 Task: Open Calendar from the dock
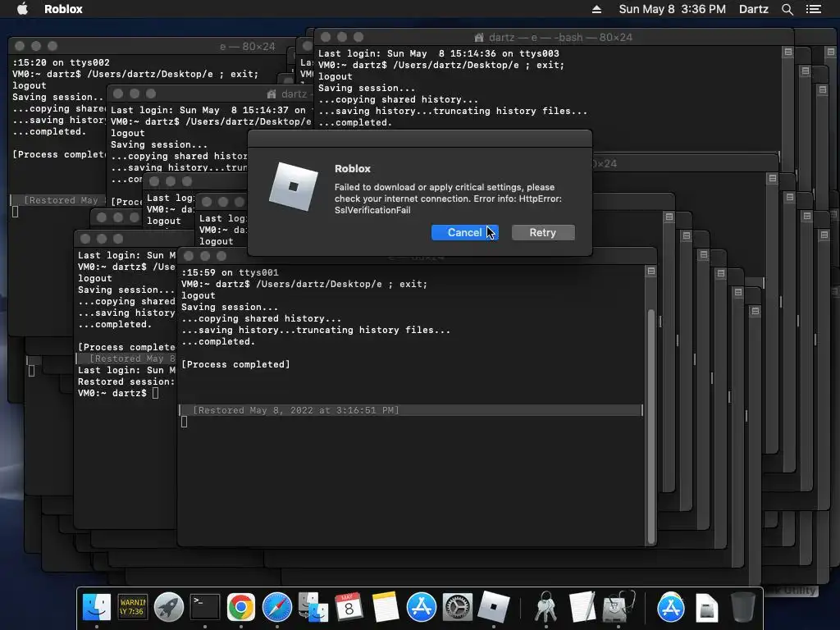pyautogui.click(x=349, y=607)
